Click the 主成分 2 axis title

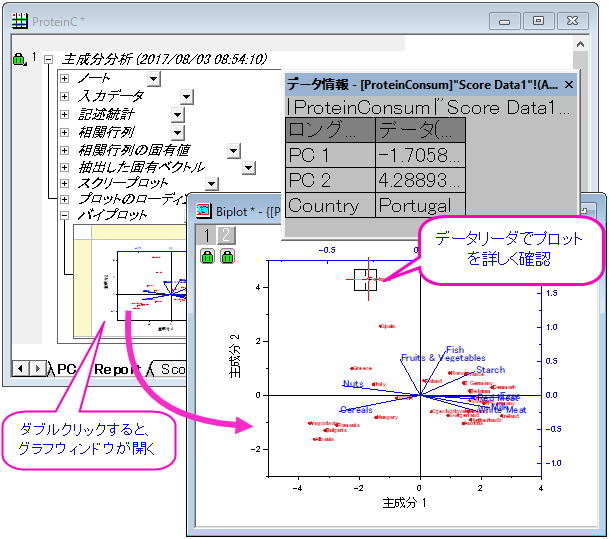(x=235, y=356)
